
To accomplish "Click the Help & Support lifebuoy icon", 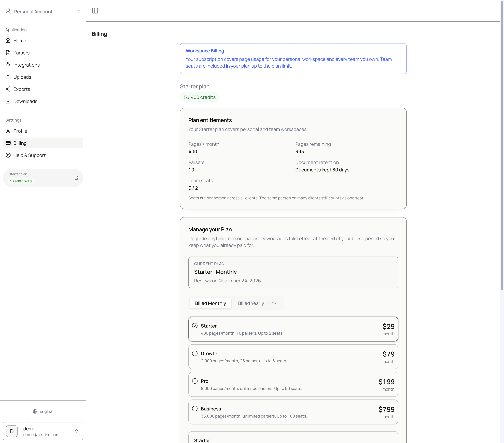I will 8,155.
